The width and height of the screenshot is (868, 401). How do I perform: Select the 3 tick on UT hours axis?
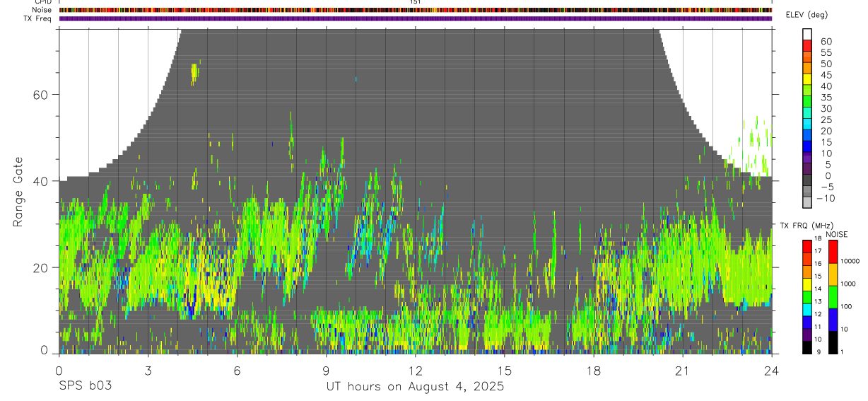click(x=147, y=370)
